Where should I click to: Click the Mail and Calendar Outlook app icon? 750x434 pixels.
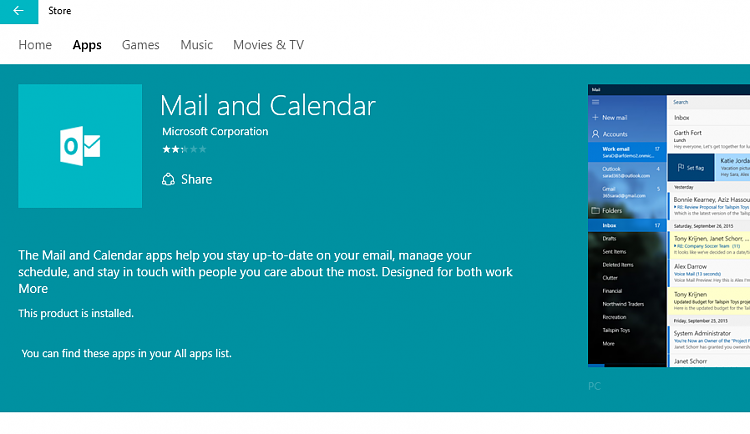(x=80, y=146)
